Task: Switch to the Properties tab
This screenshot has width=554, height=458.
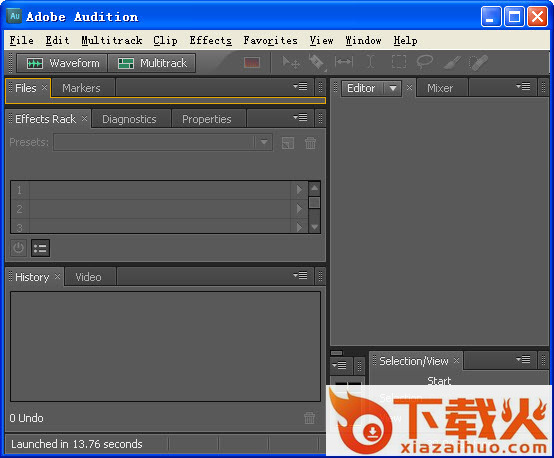Action: pos(207,119)
